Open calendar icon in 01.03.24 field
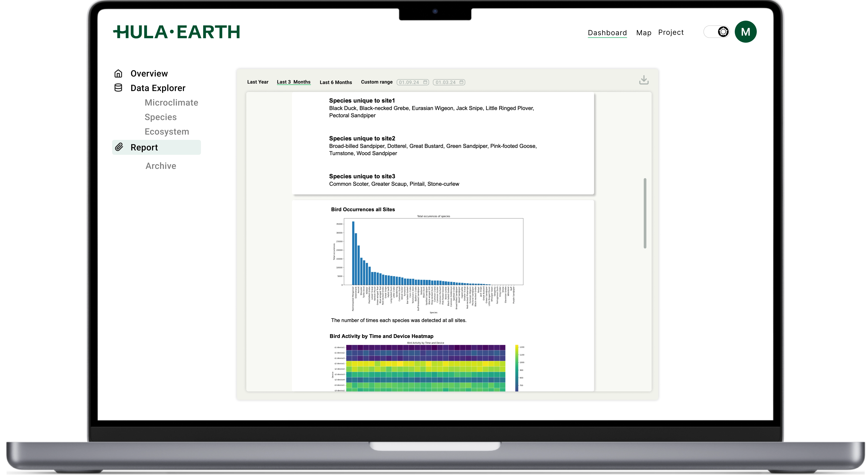The image size is (868, 475). point(461,82)
